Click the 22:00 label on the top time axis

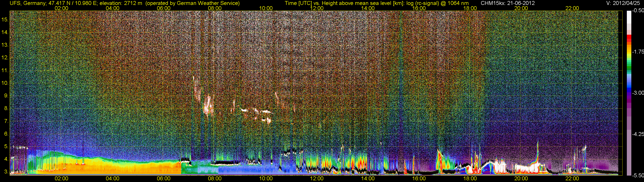(x=572, y=8)
